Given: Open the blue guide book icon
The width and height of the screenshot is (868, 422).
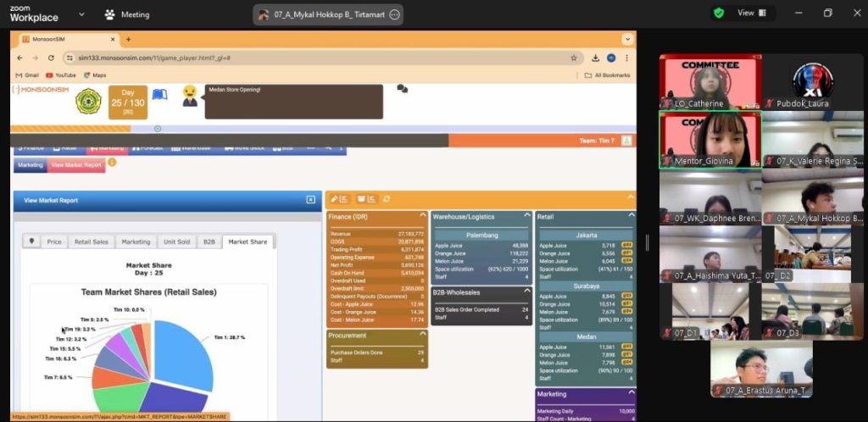Looking at the screenshot, I should [x=159, y=93].
